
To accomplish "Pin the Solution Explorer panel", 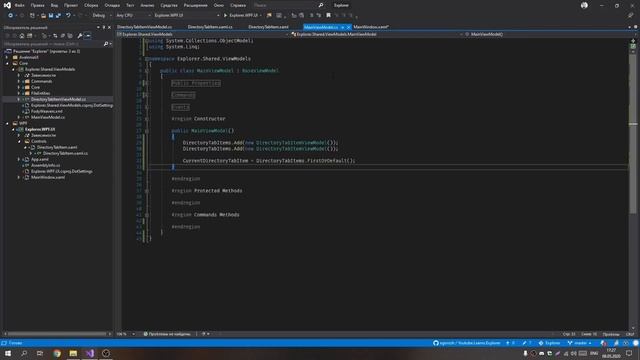I will coord(104,27).
